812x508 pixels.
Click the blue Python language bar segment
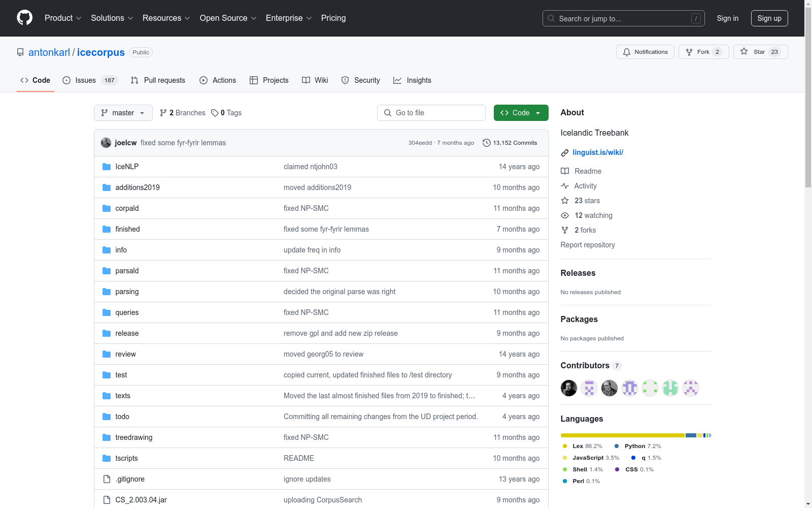click(691, 435)
